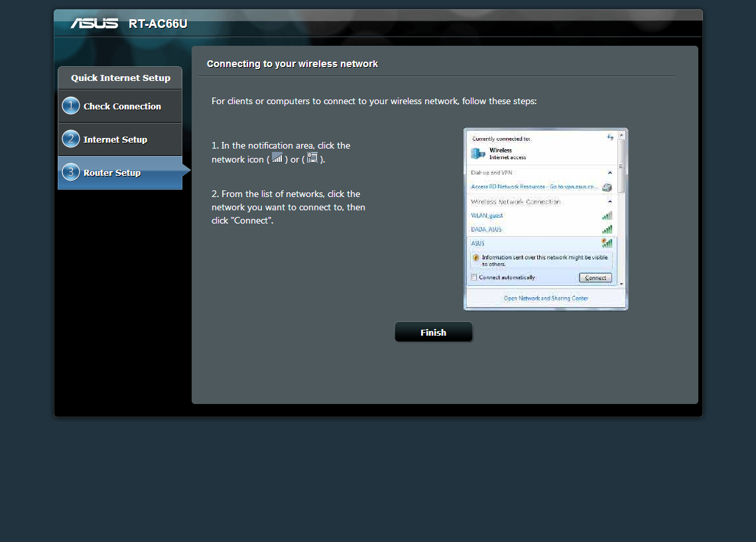Click WLAN_guest signal strength bars
756x542 pixels.
(x=607, y=216)
